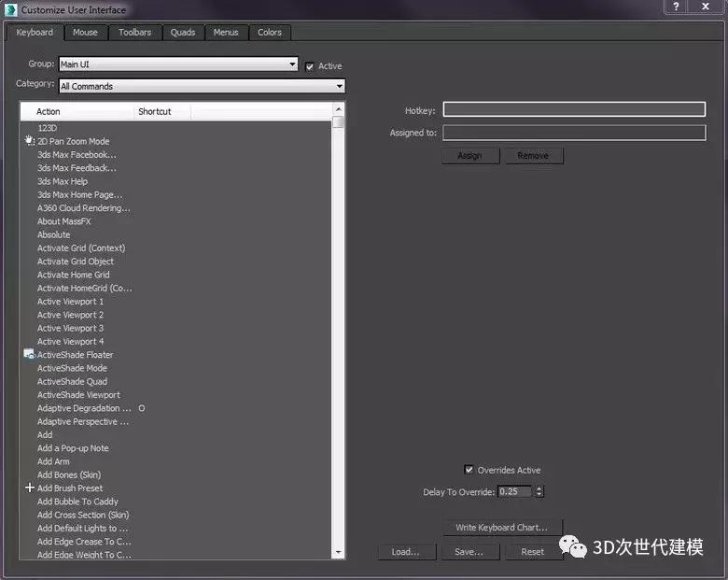Click the ActiveShade Floater icon
The width and height of the screenshot is (728, 580).
(30, 355)
